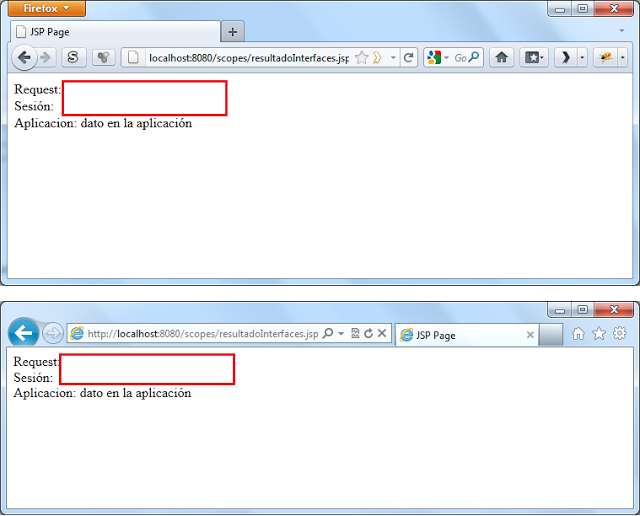Refresh the page in Internet Explorer

368,334
